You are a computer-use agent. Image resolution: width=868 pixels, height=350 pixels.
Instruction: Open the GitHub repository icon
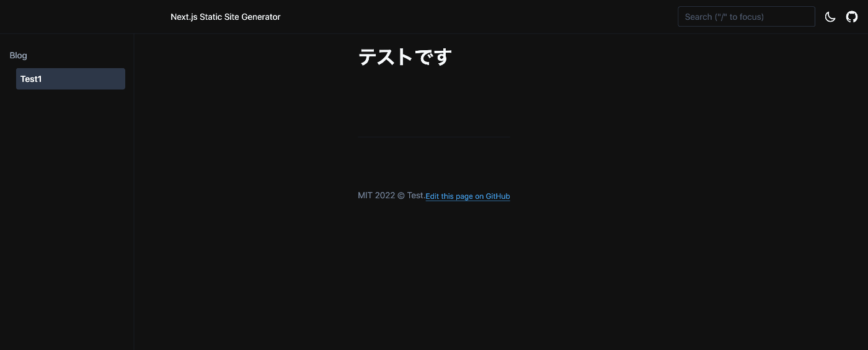[852, 17]
